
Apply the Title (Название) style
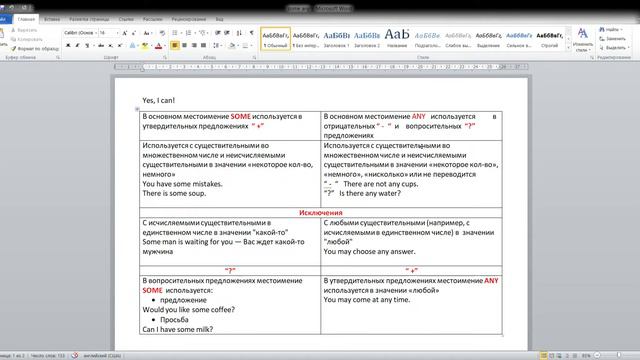click(397, 39)
